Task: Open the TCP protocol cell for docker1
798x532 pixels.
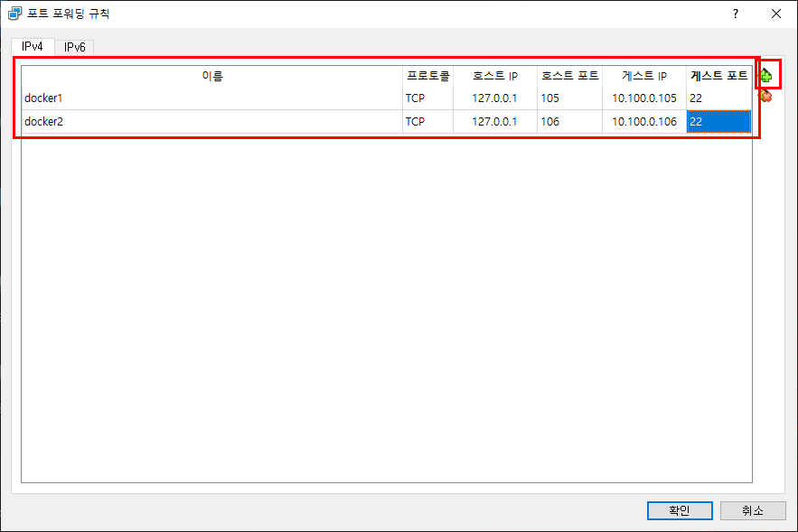Action: pyautogui.click(x=428, y=98)
